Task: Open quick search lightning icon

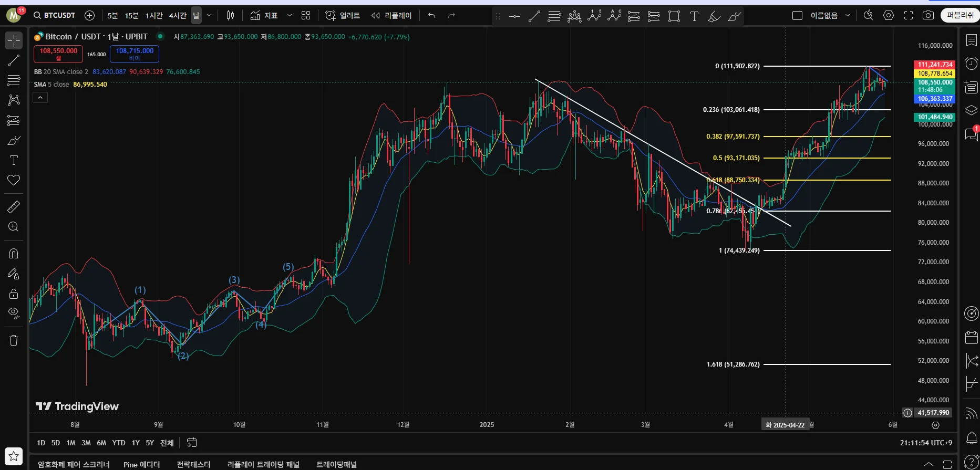Action: 869,16
